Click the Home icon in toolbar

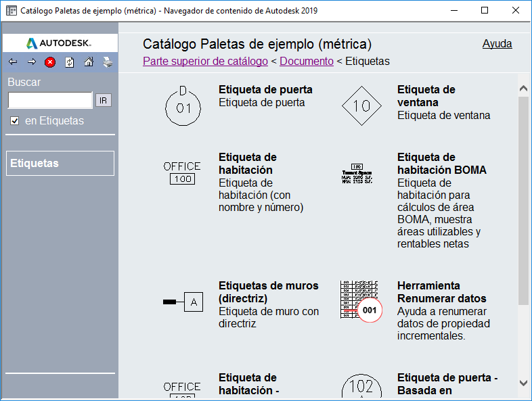point(89,62)
